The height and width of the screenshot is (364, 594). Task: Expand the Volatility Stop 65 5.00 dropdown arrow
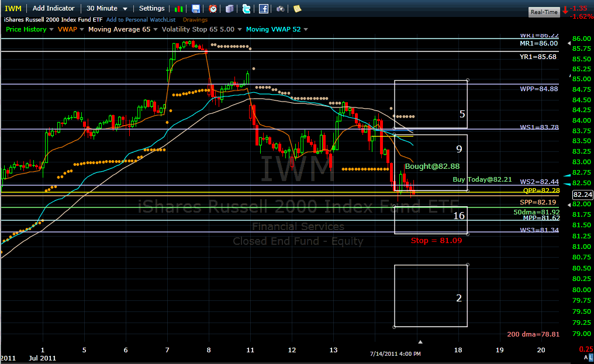click(240, 30)
